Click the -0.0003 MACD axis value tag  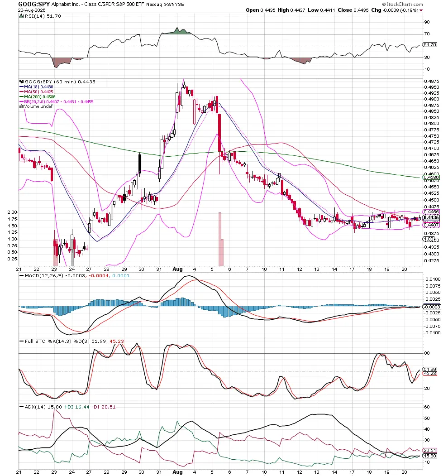tap(431, 307)
